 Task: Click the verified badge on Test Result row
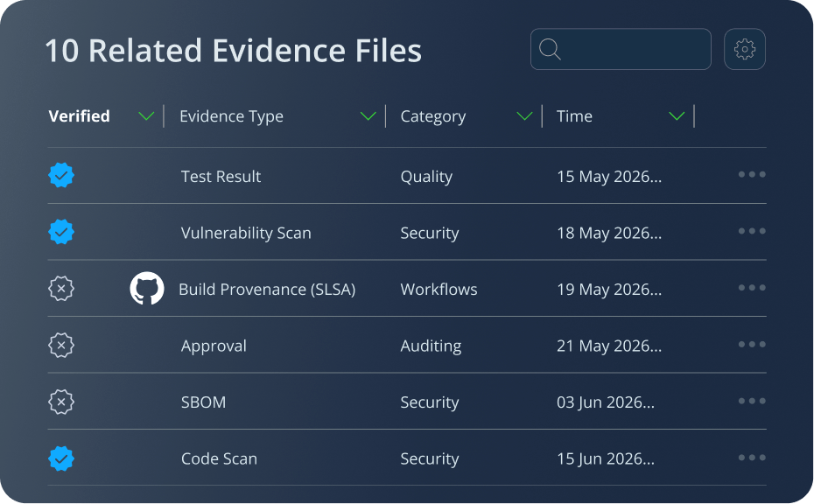click(x=61, y=176)
